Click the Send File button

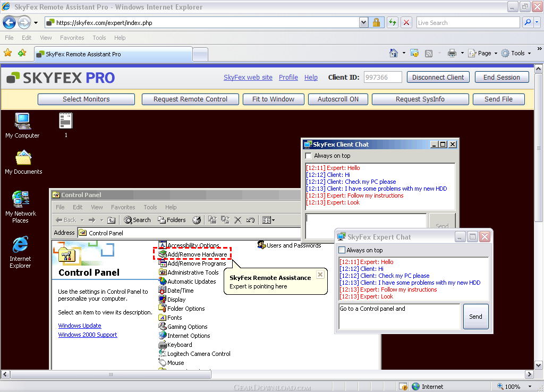pyautogui.click(x=498, y=99)
